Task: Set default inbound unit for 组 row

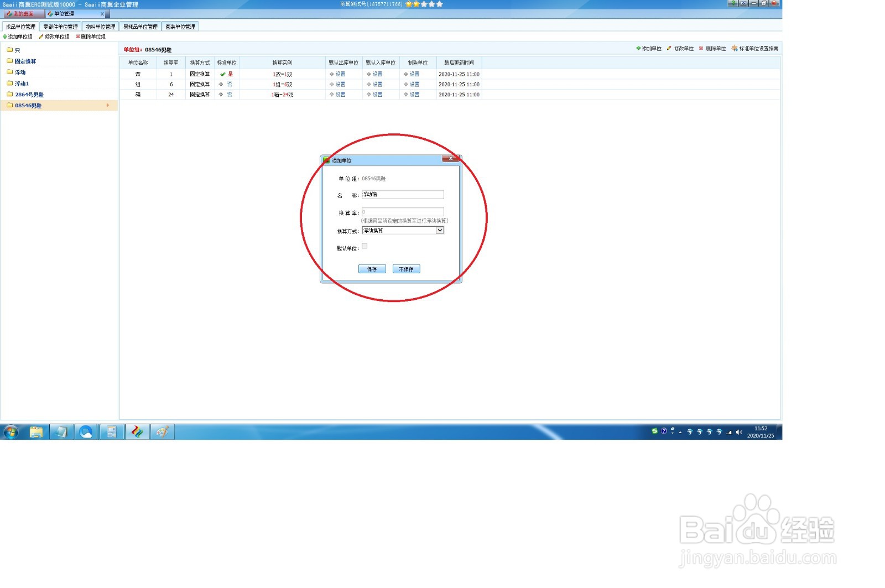Action: 374,85
